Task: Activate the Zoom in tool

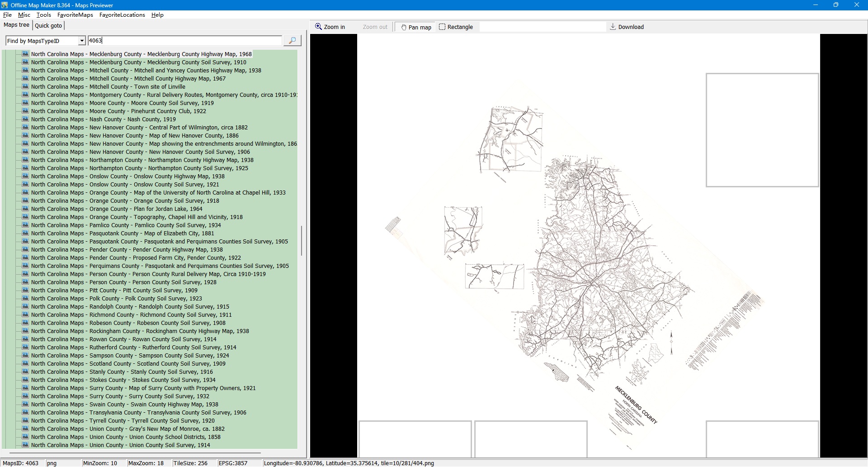Action: point(330,27)
